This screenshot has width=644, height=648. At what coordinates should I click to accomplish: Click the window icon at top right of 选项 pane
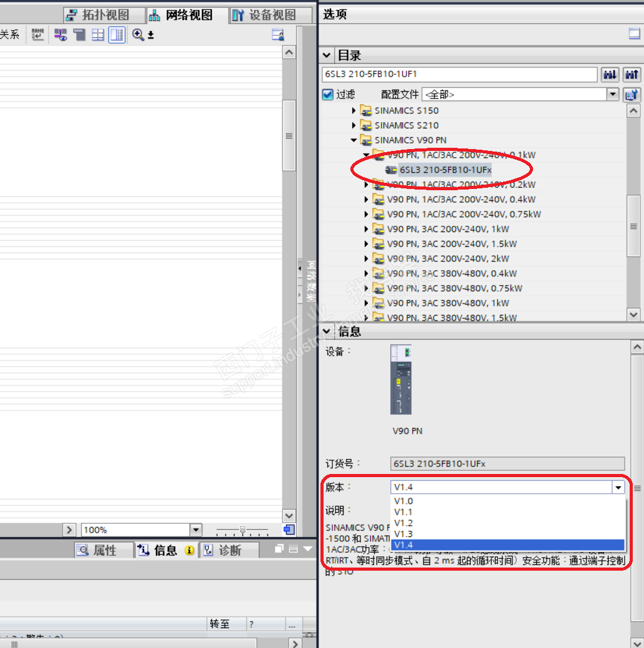point(634,34)
